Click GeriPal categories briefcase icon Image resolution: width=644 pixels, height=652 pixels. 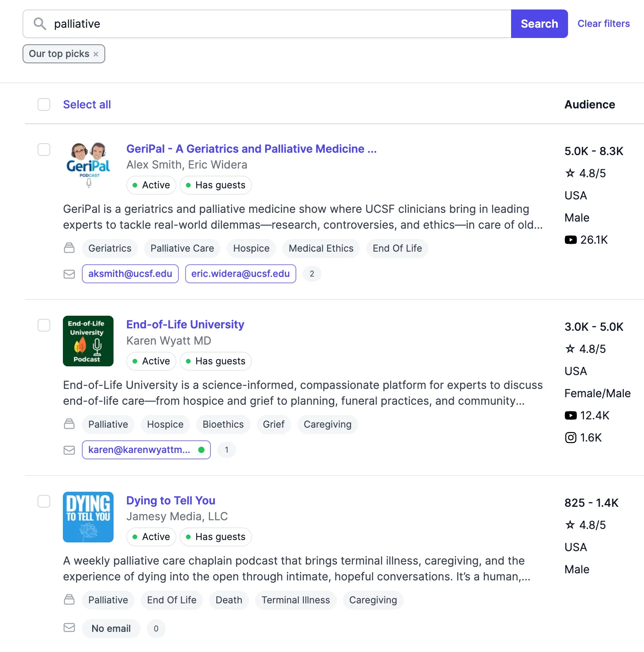click(x=69, y=248)
